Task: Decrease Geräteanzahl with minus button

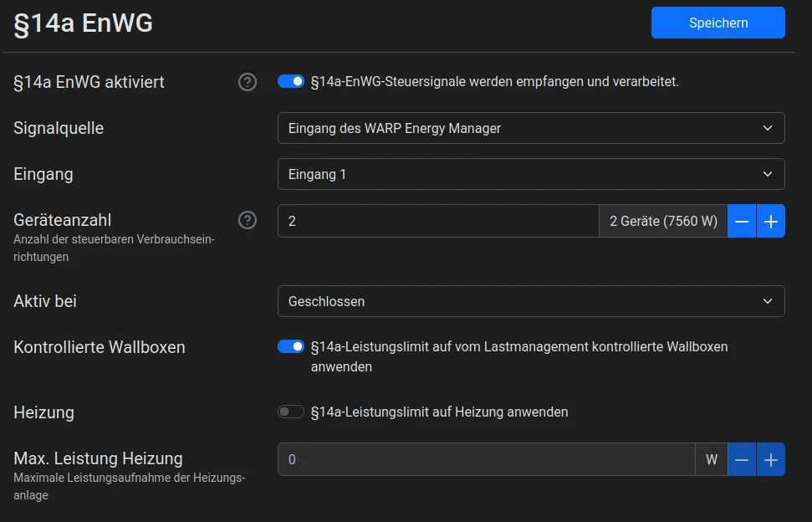Action: (x=742, y=221)
